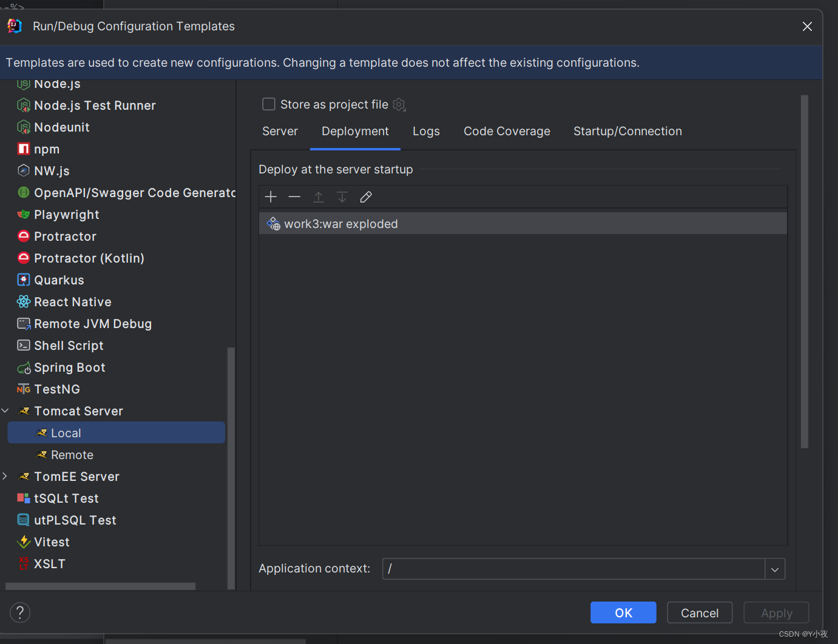Confirm with the OK button

tap(623, 612)
